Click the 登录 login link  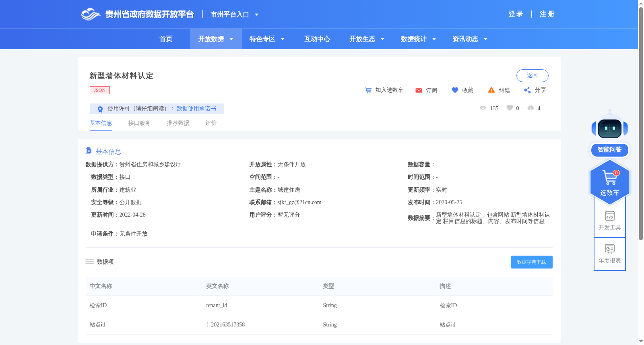point(516,14)
